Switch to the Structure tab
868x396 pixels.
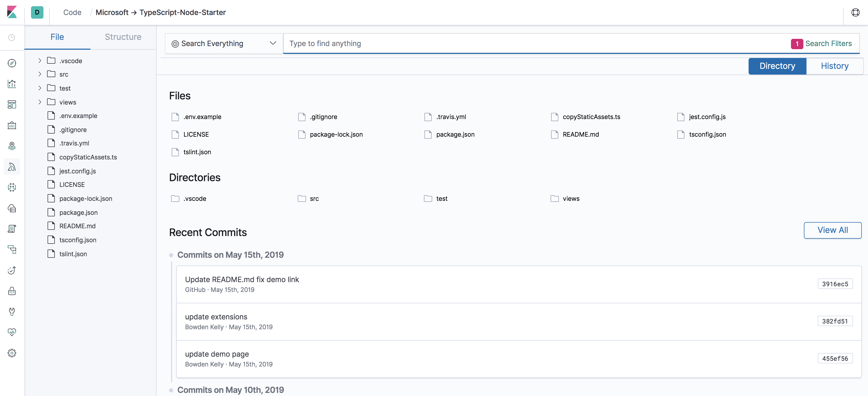123,37
